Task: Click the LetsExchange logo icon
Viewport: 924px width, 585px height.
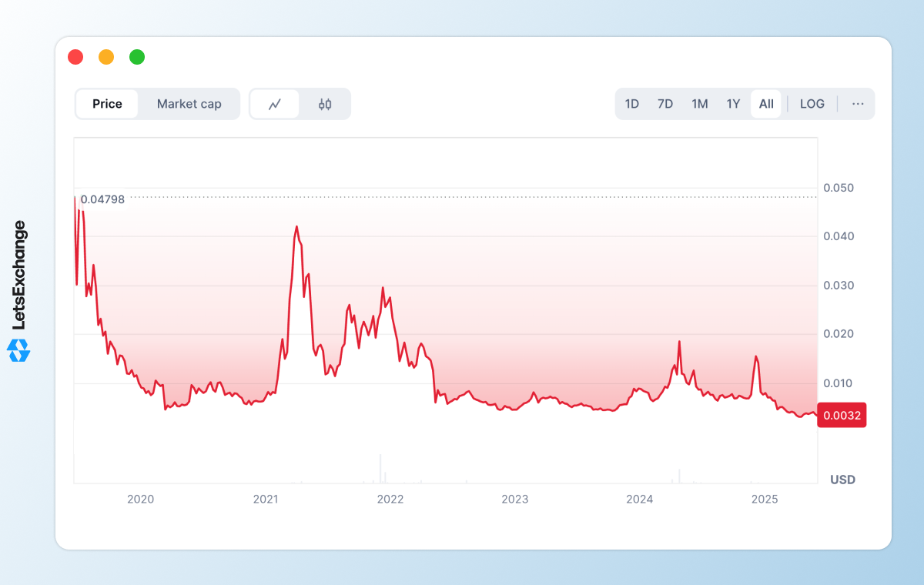Action: [18, 350]
